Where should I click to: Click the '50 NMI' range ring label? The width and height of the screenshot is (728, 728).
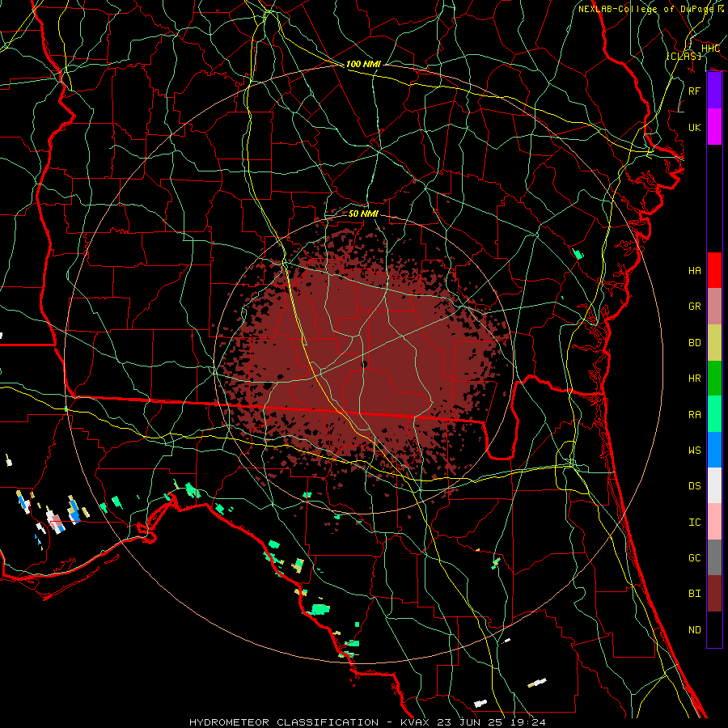(x=363, y=214)
